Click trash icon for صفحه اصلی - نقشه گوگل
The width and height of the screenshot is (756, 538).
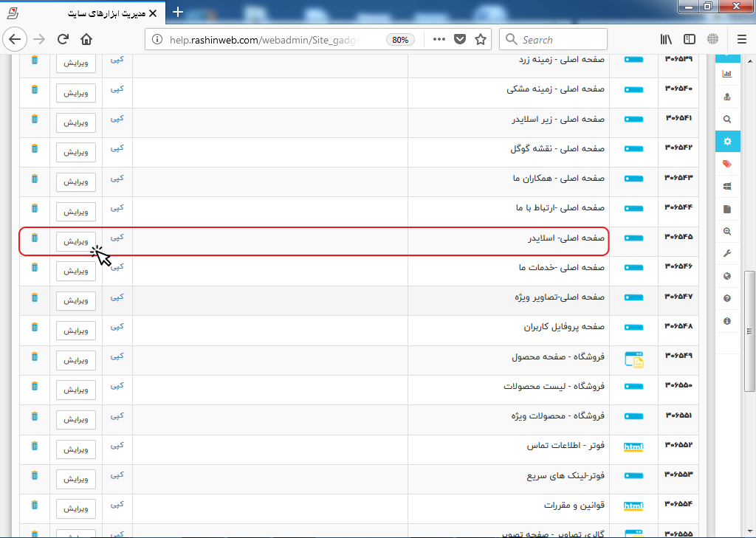[x=34, y=148]
